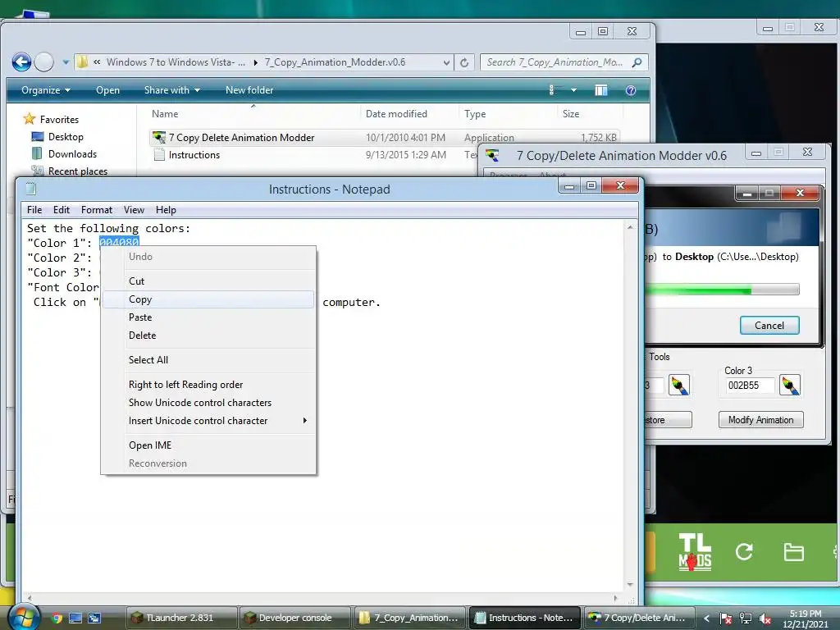
Task: Choose Paste in the context menu
Action: coord(208,317)
